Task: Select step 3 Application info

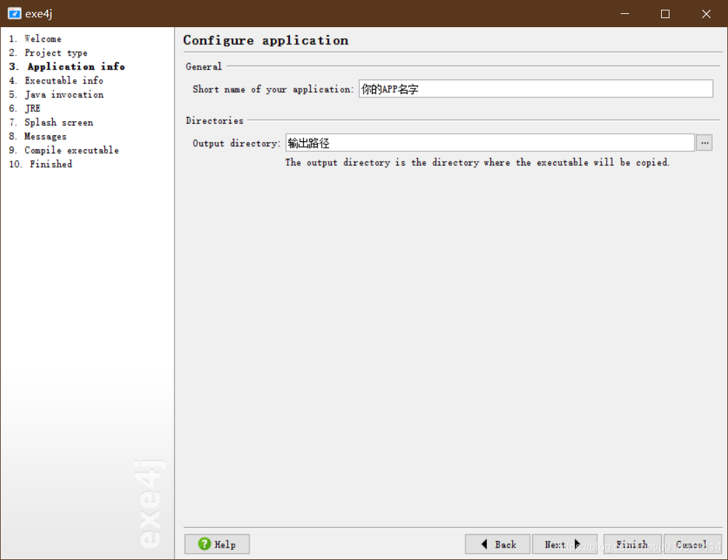Action: click(67, 67)
